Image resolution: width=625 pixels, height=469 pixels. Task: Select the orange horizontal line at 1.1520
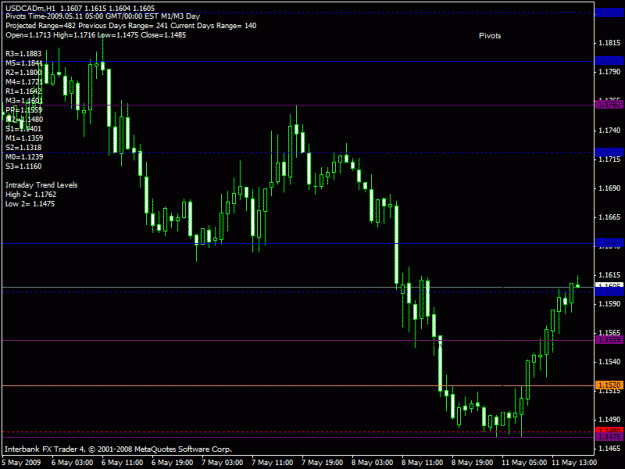pyautogui.click(x=298, y=385)
